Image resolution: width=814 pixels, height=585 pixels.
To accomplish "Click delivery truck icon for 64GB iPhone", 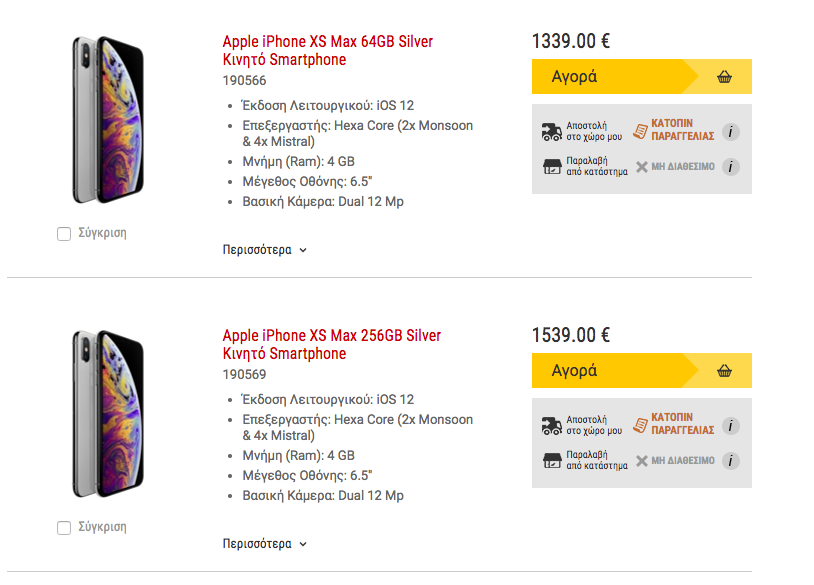I will pyautogui.click(x=551, y=132).
